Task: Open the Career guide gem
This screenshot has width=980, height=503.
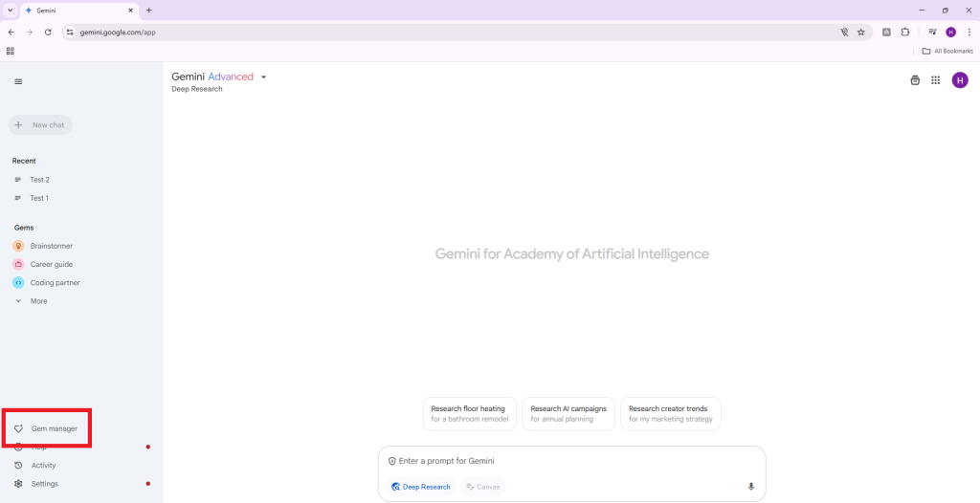Action: tap(42, 264)
